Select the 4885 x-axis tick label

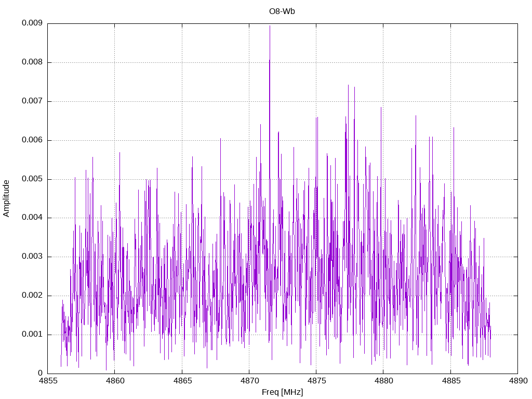point(451,381)
